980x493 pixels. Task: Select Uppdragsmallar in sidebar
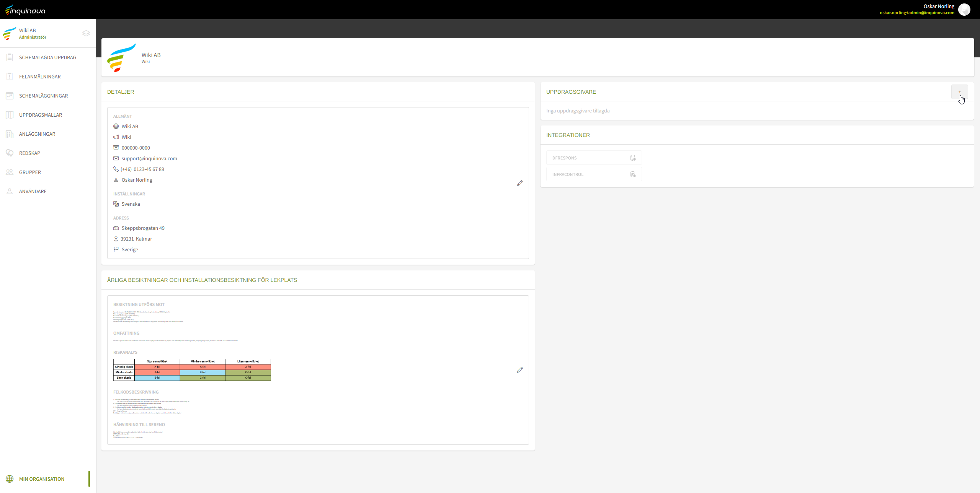pyautogui.click(x=41, y=115)
